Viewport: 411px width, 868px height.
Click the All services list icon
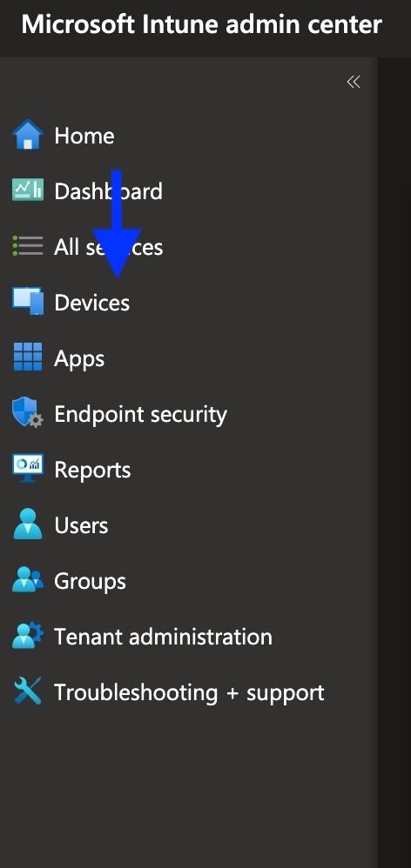28,246
